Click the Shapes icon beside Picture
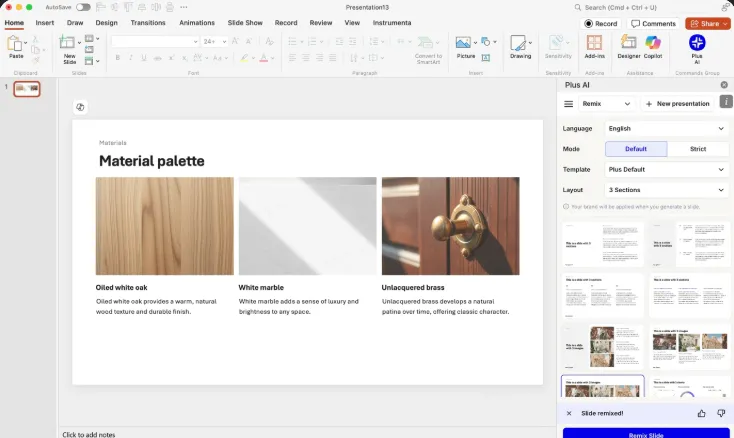This screenshot has height=438, width=734. [485, 42]
